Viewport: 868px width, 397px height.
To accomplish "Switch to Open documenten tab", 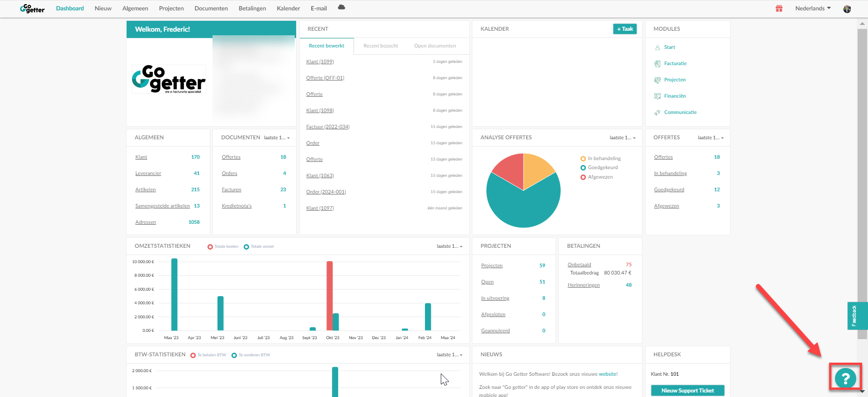I will point(435,46).
